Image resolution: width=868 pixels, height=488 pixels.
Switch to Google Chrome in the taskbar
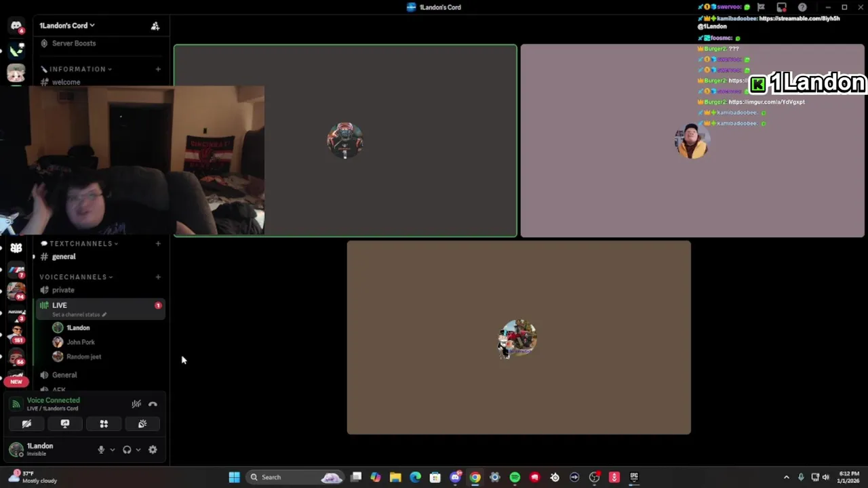475,477
